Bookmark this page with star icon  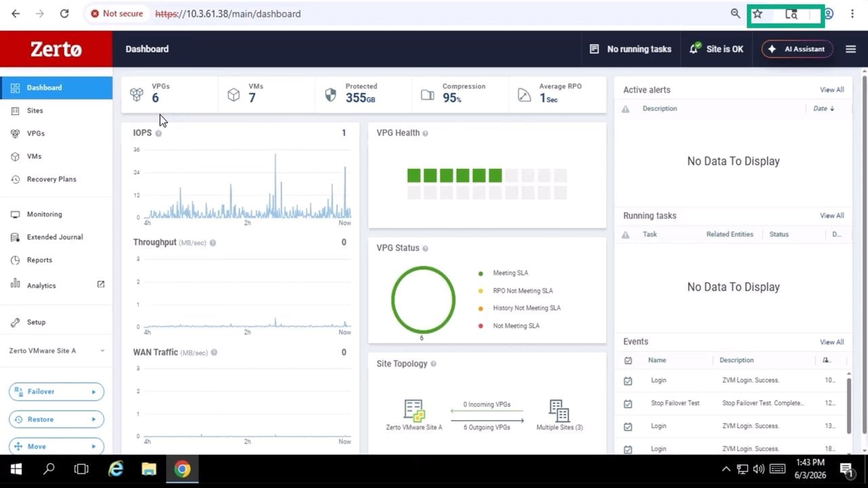(757, 14)
